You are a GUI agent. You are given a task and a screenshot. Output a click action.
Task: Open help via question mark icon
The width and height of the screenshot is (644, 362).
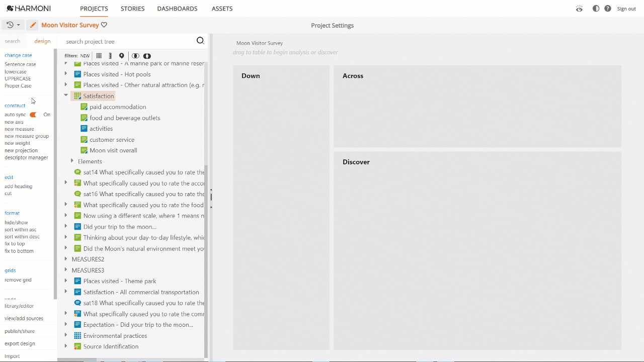pos(608,9)
